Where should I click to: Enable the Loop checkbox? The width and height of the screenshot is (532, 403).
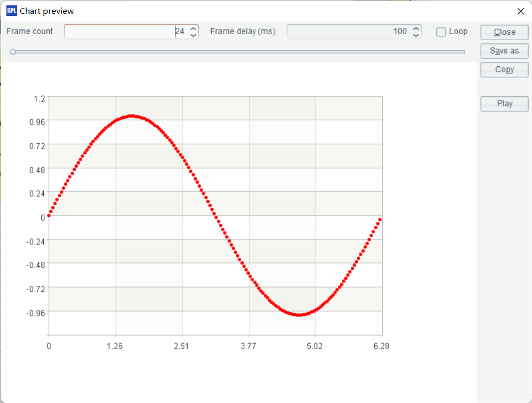(441, 32)
